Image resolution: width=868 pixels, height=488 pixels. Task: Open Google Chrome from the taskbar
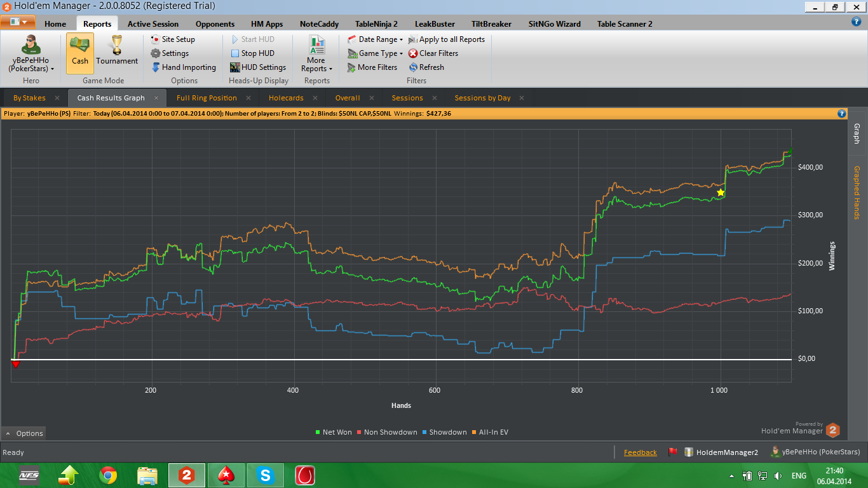[x=108, y=475]
